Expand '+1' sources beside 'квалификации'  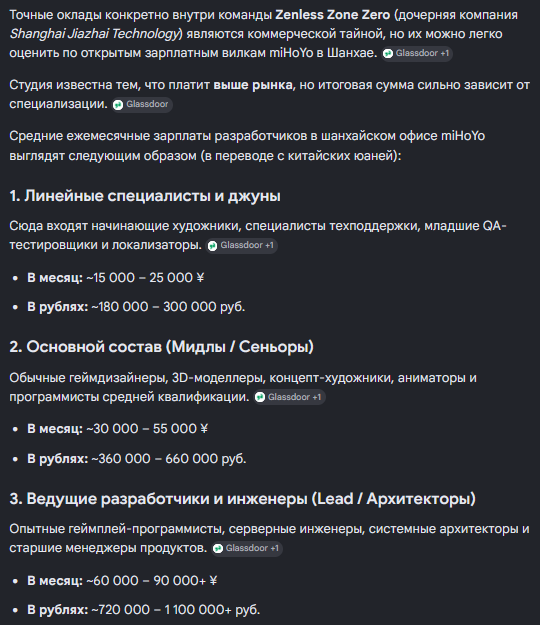point(317,397)
